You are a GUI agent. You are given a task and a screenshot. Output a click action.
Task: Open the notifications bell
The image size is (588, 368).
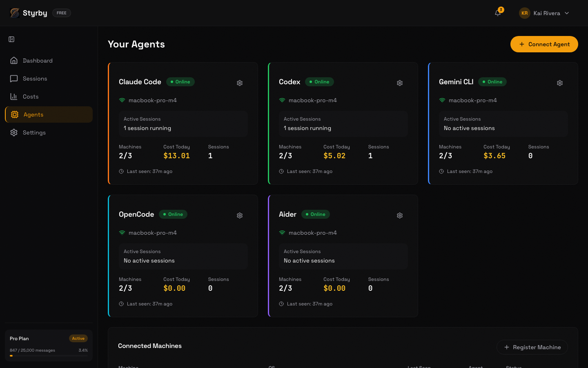(x=498, y=13)
